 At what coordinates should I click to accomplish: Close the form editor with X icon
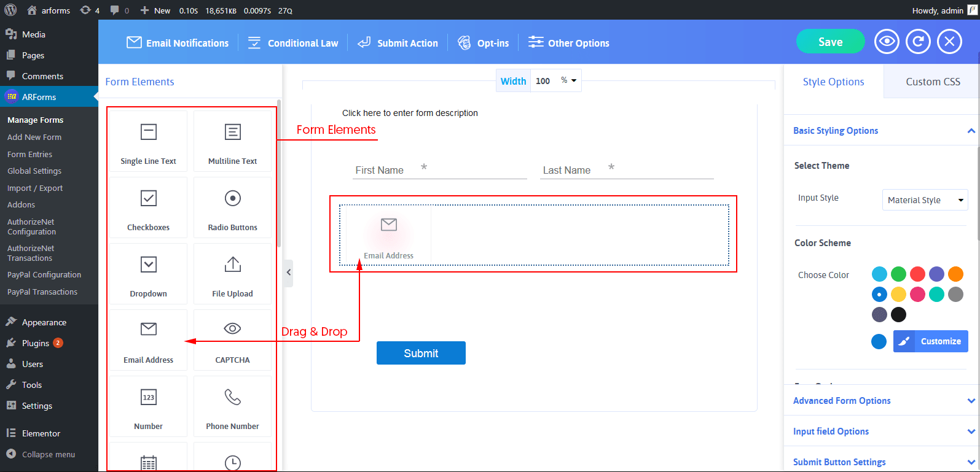tap(949, 42)
